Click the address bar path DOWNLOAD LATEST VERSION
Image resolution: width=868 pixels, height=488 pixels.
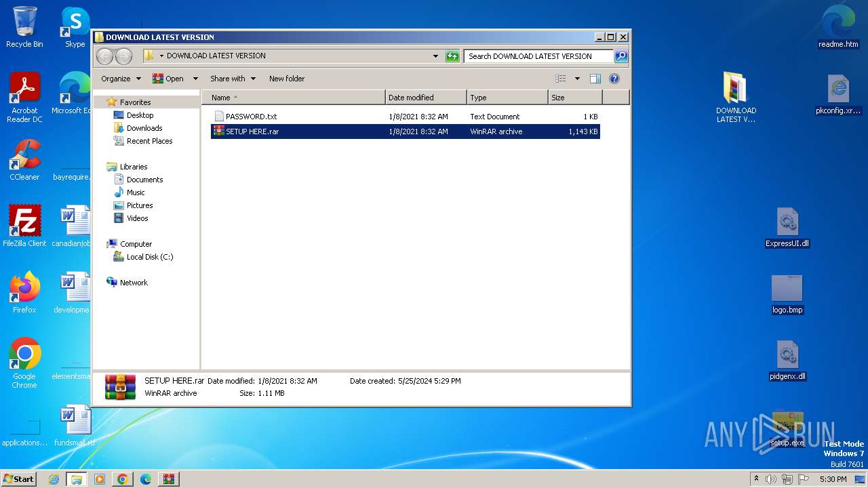216,56
